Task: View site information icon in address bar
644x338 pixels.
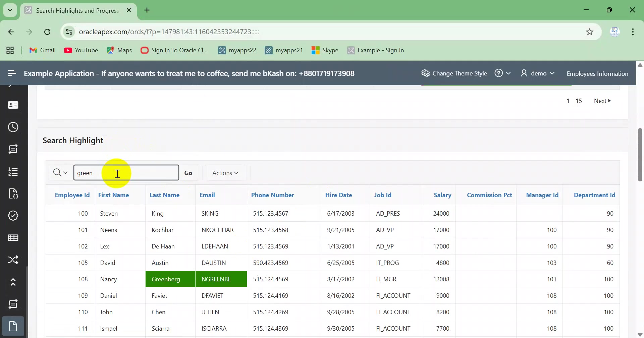Action: click(69, 32)
